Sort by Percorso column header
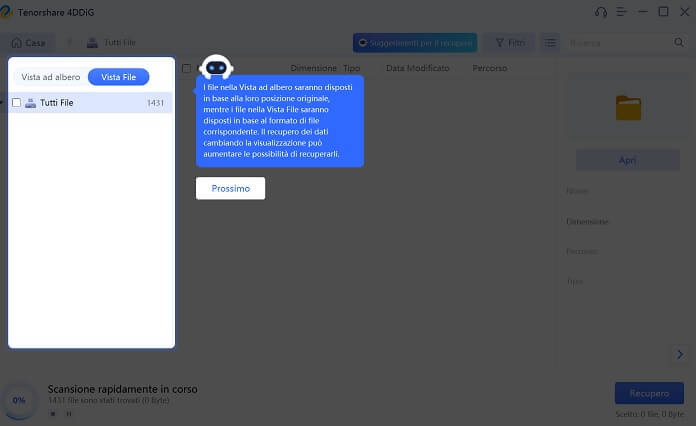The image size is (696, 426). click(x=490, y=68)
